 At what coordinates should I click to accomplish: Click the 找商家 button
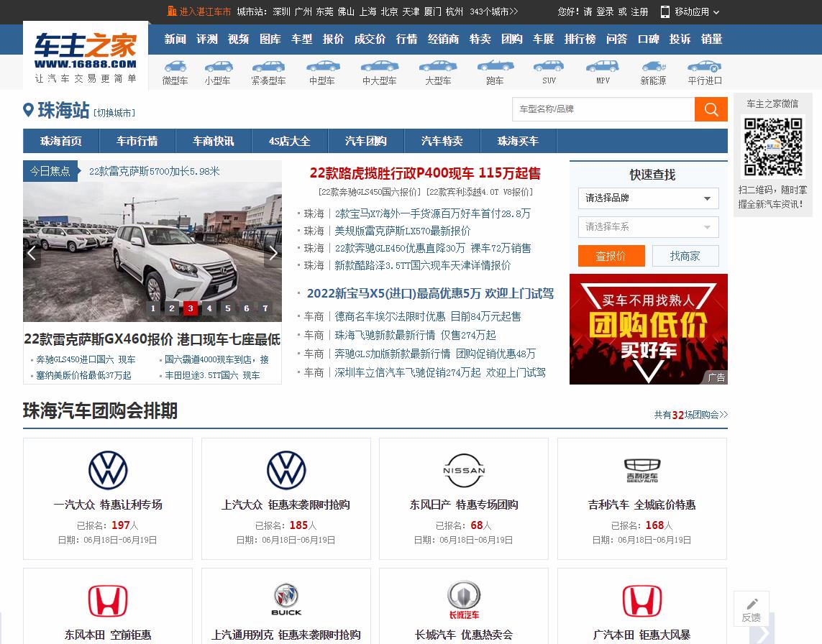click(x=685, y=256)
